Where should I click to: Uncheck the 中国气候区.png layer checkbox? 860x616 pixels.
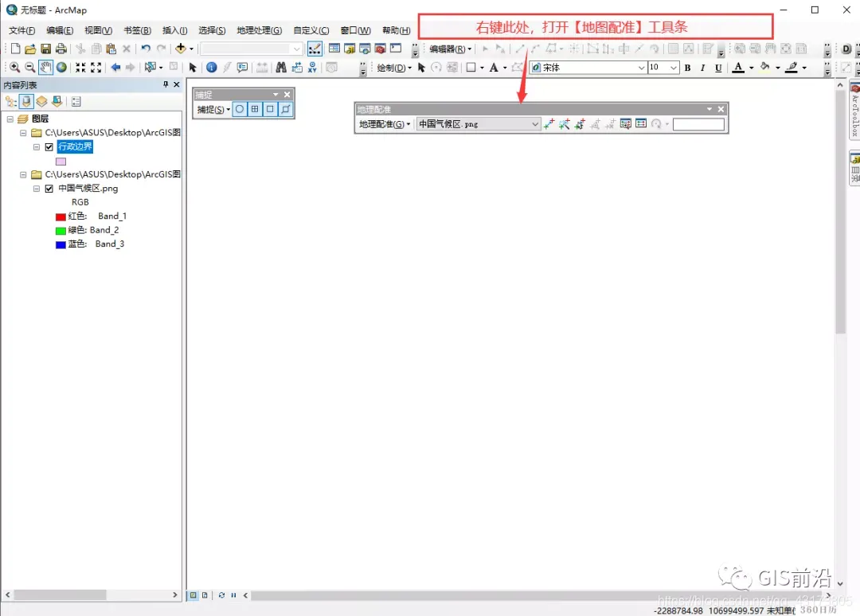click(49, 189)
